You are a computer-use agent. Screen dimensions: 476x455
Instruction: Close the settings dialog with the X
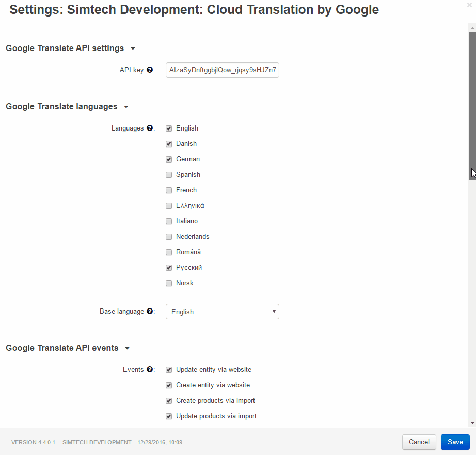[469, 5]
